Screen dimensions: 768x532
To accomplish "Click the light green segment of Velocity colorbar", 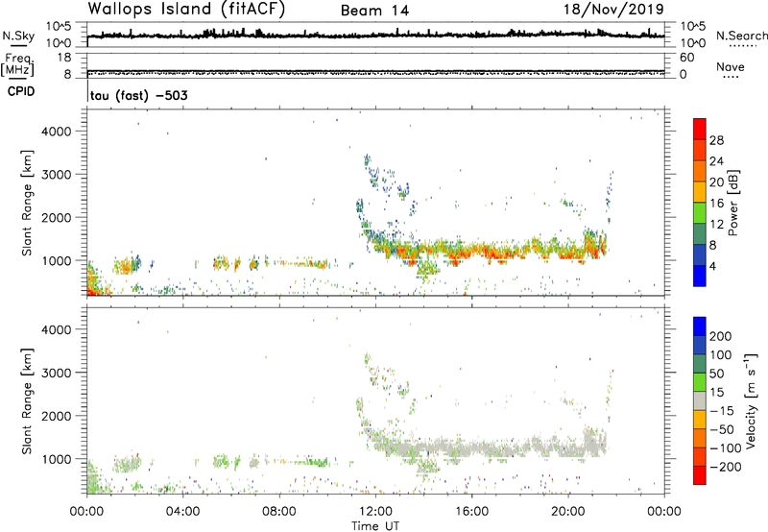I will 700,382.
